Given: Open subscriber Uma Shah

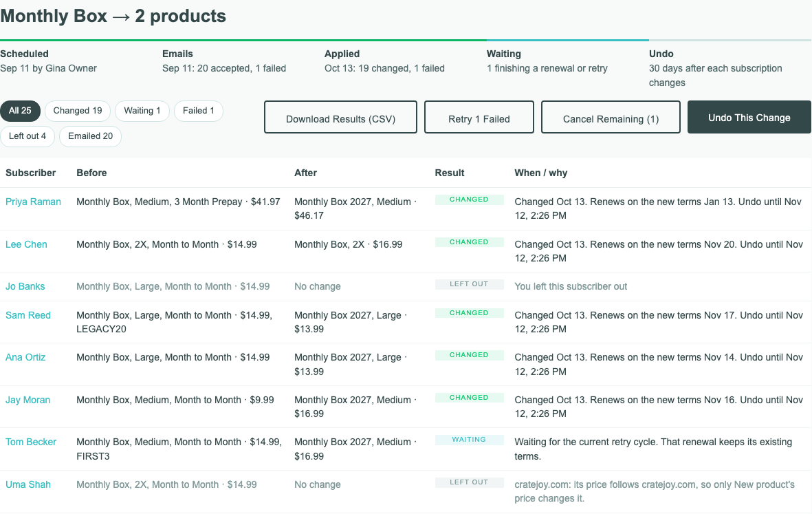Looking at the screenshot, I should 28,485.
